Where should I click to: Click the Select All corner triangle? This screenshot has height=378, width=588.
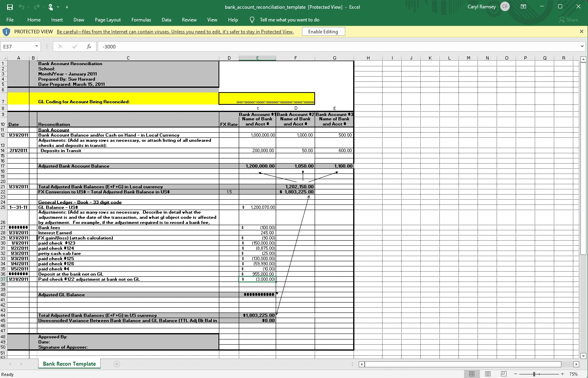[4, 58]
